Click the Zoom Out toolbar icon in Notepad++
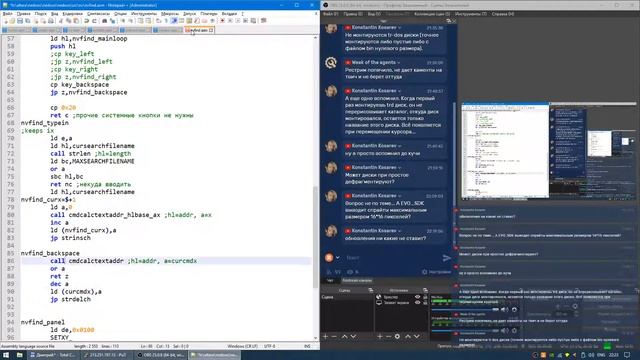The image size is (640, 360). coord(131,20)
